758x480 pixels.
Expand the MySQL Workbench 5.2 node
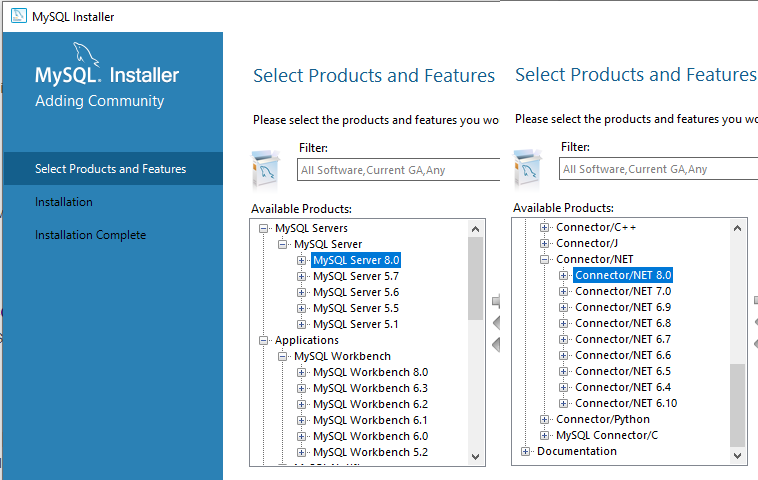coord(301,452)
